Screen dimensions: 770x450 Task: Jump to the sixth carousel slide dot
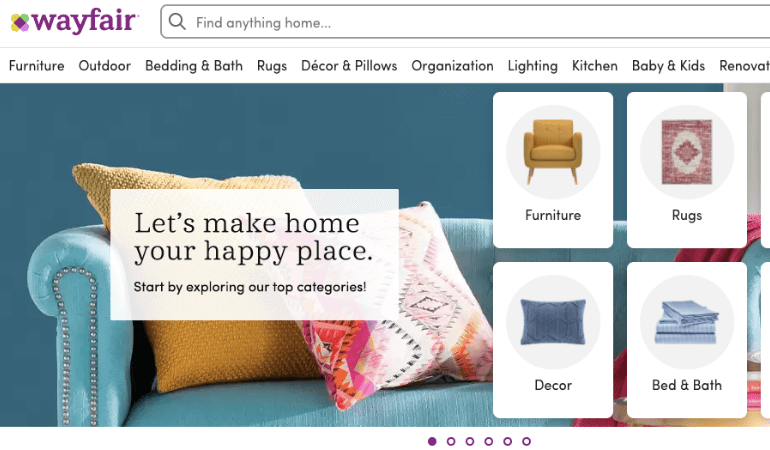(526, 441)
